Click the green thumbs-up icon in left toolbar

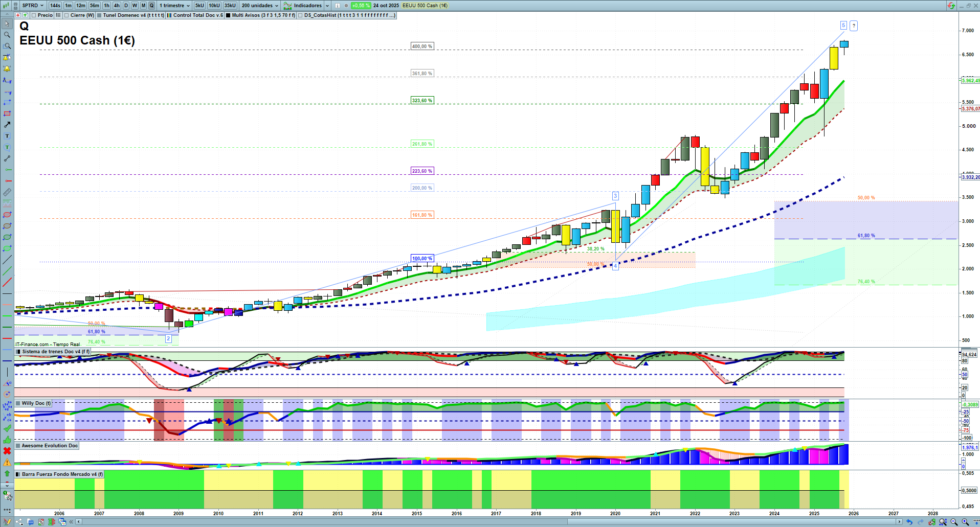(x=7, y=440)
